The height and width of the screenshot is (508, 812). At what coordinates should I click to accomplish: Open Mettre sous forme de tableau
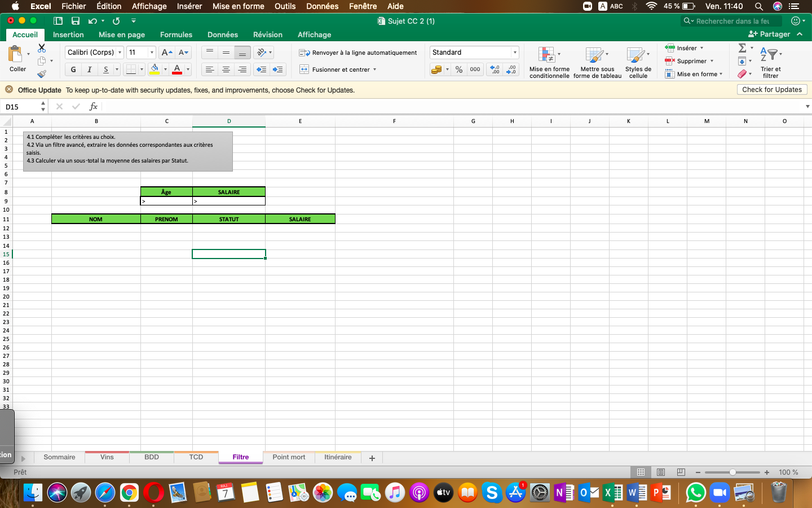click(597, 63)
